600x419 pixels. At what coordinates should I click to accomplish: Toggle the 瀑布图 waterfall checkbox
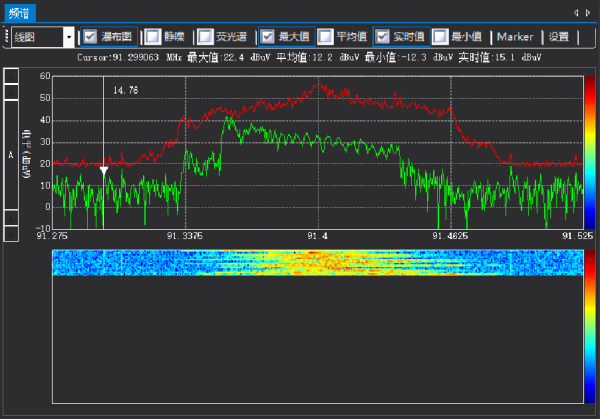click(90, 37)
